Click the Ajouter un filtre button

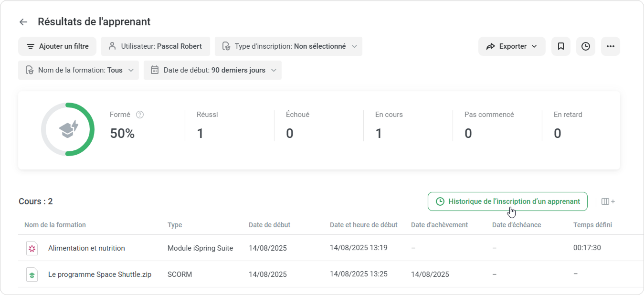coord(57,46)
